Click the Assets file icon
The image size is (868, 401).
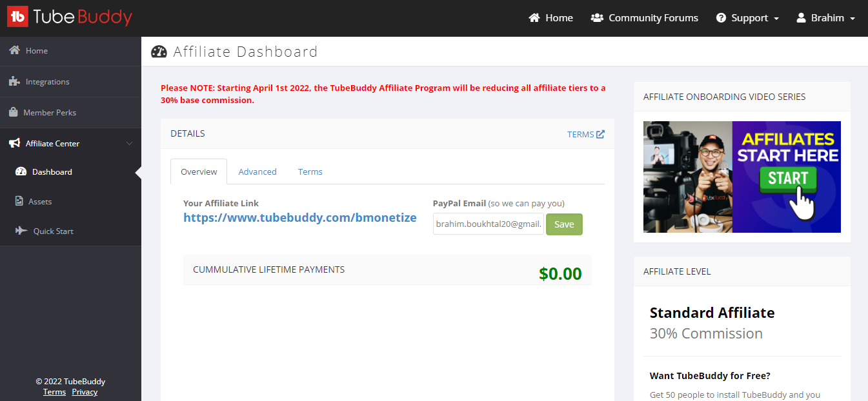click(19, 201)
